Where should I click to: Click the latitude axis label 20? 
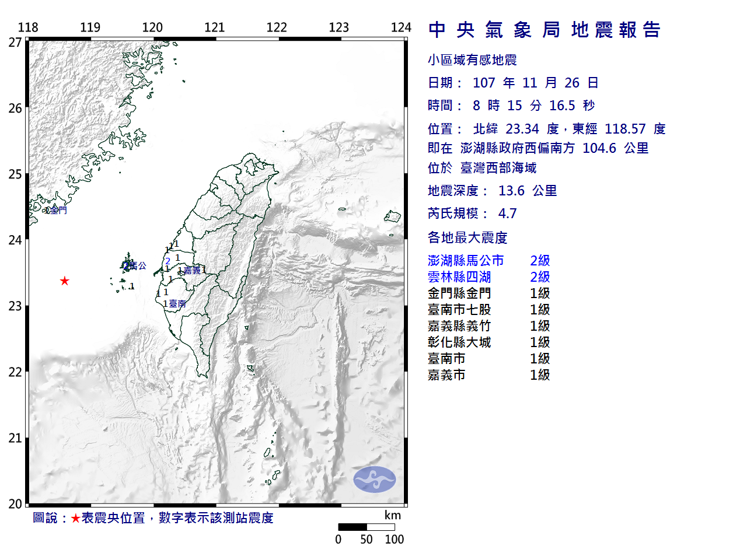(x=15, y=504)
